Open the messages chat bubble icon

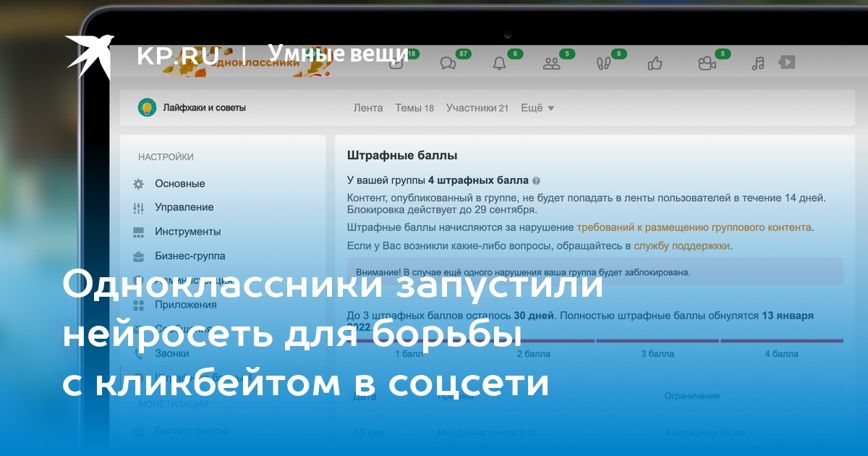pos(448,63)
